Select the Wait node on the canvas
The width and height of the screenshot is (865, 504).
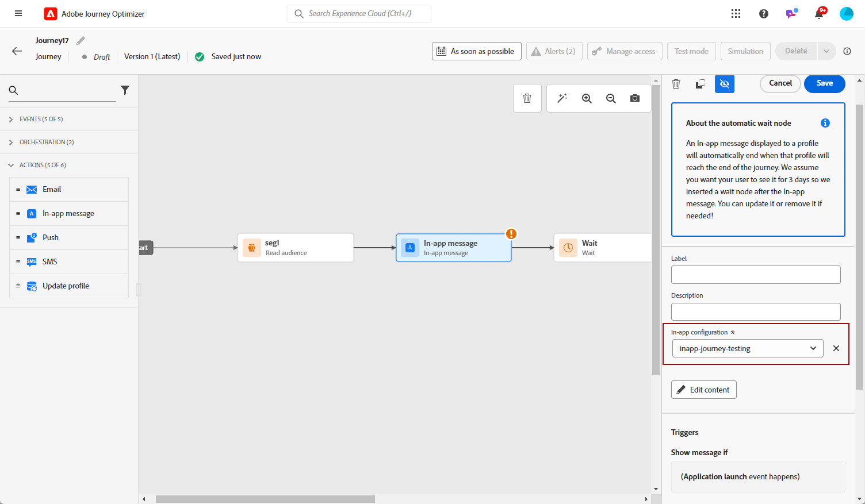coord(603,248)
